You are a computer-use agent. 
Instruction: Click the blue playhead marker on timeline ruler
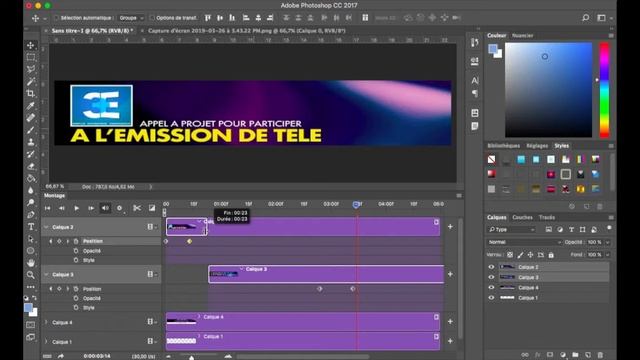(356, 204)
